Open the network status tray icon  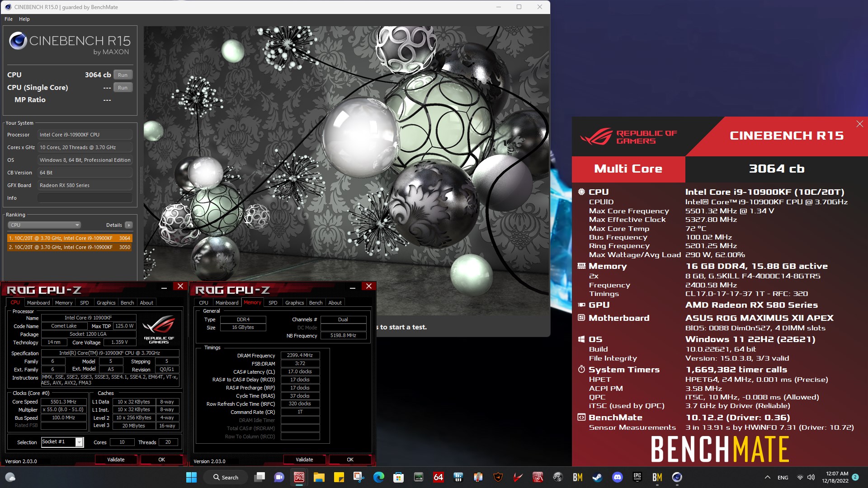click(800, 477)
